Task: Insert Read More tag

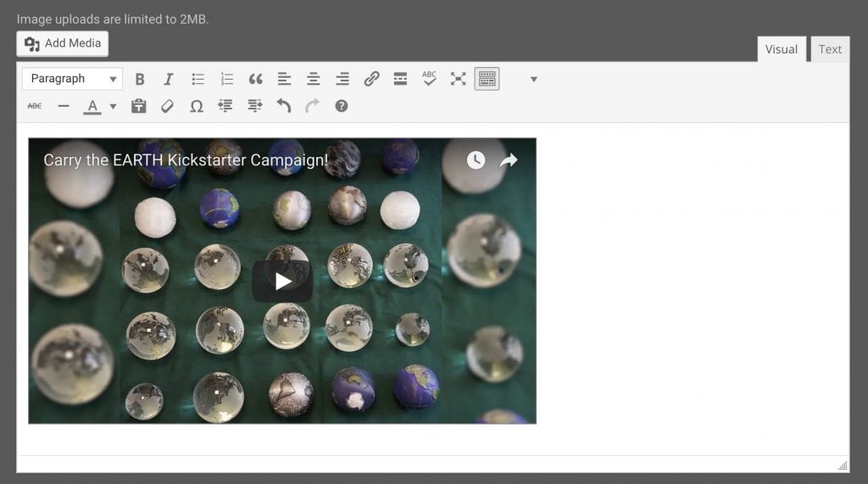Action: [400, 79]
